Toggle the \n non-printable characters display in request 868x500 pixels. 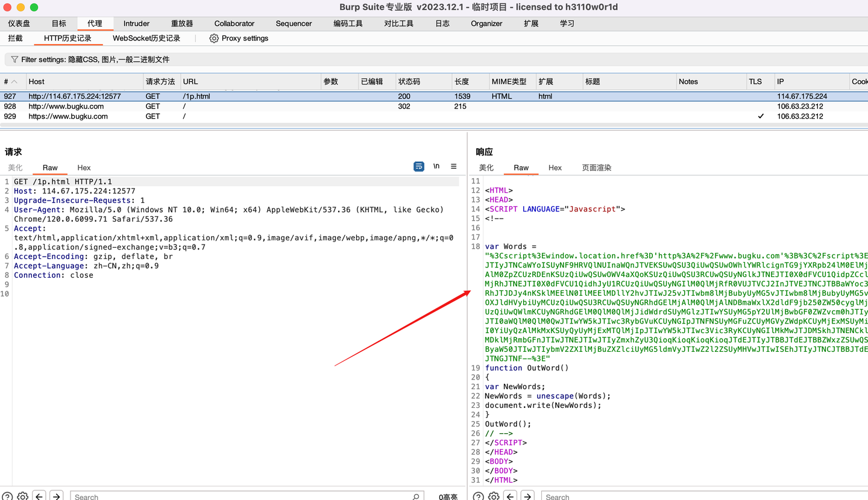pos(436,166)
